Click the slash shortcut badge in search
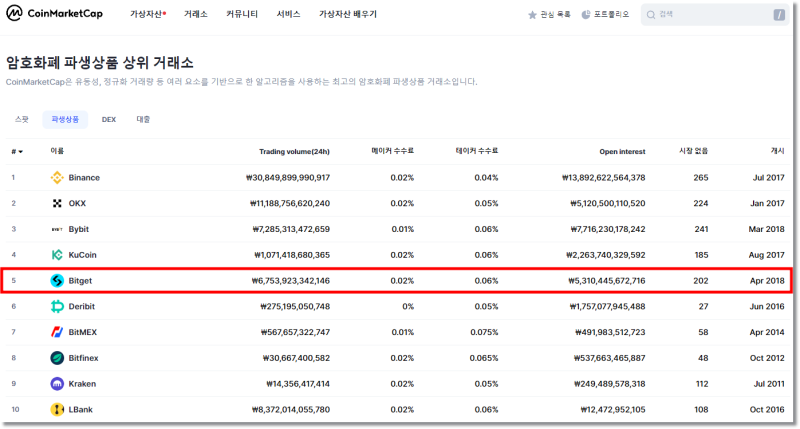Viewport: 800px width, 429px height. [x=779, y=15]
